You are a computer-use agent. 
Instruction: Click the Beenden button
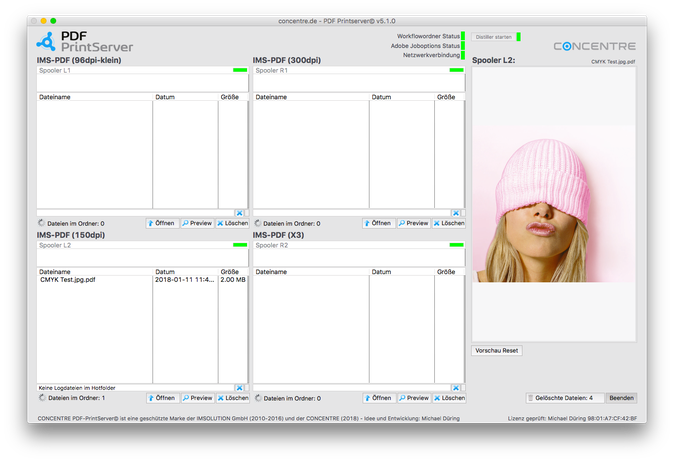[x=622, y=398]
